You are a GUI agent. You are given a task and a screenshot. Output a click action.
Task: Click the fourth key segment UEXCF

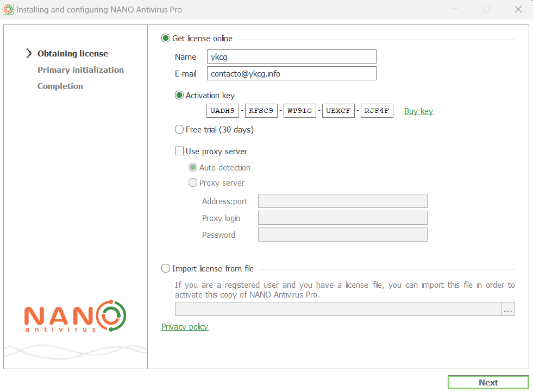[x=338, y=111]
